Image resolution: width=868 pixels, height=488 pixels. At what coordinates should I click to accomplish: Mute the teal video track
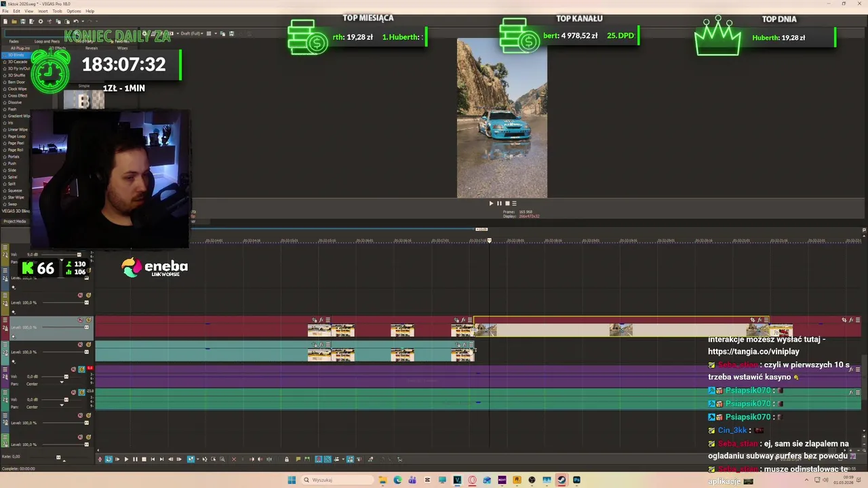[x=80, y=345]
